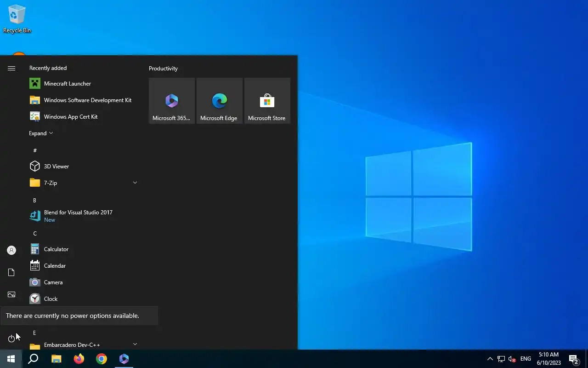Open Recycle Bin on desktop
Screen dimensions: 588x368
click(17, 19)
